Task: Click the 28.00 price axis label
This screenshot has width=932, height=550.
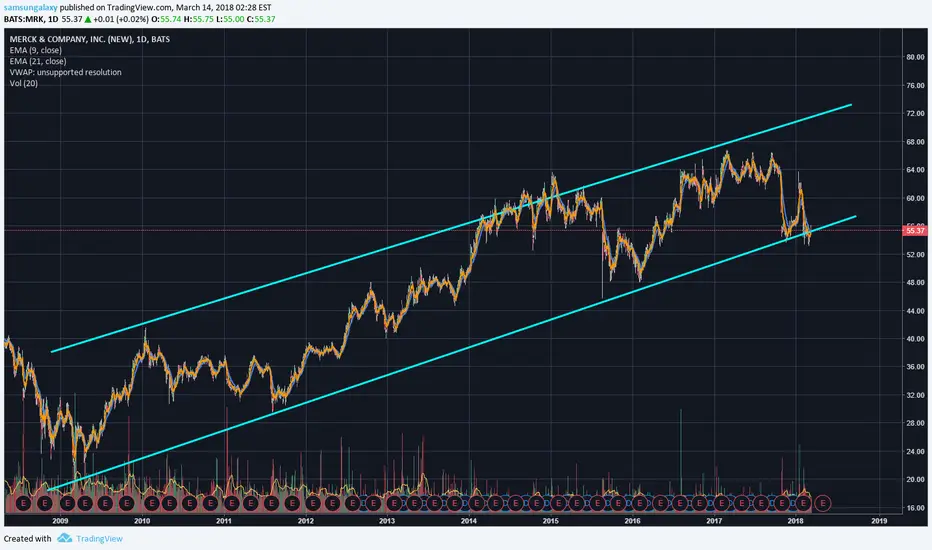Action: (x=915, y=423)
